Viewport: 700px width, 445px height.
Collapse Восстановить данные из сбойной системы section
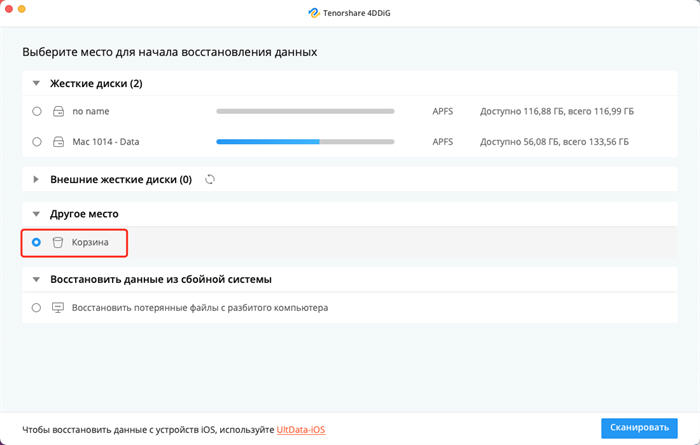[36, 279]
